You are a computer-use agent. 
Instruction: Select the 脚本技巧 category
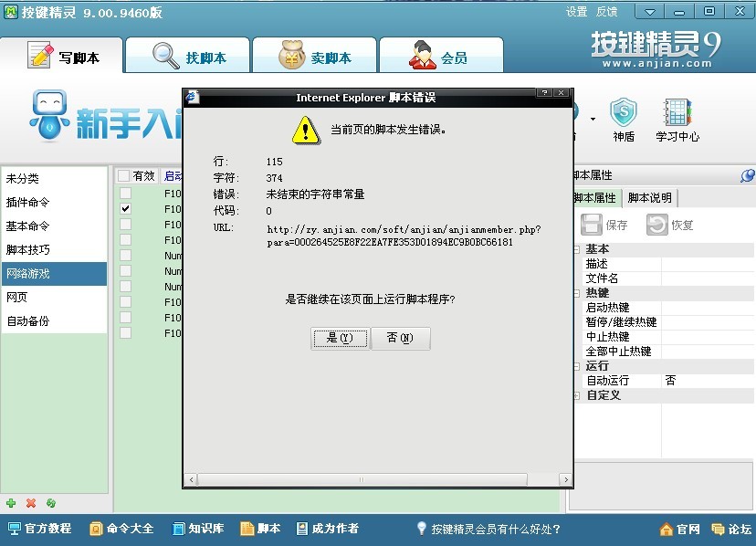pos(54,249)
